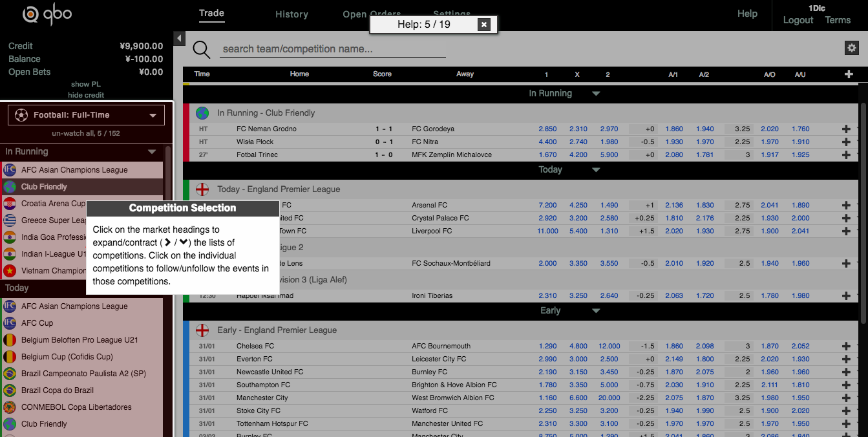This screenshot has height=437, width=868.
Task: Click draw odds 4.200 for Fotbal Trinec
Action: [x=578, y=155]
